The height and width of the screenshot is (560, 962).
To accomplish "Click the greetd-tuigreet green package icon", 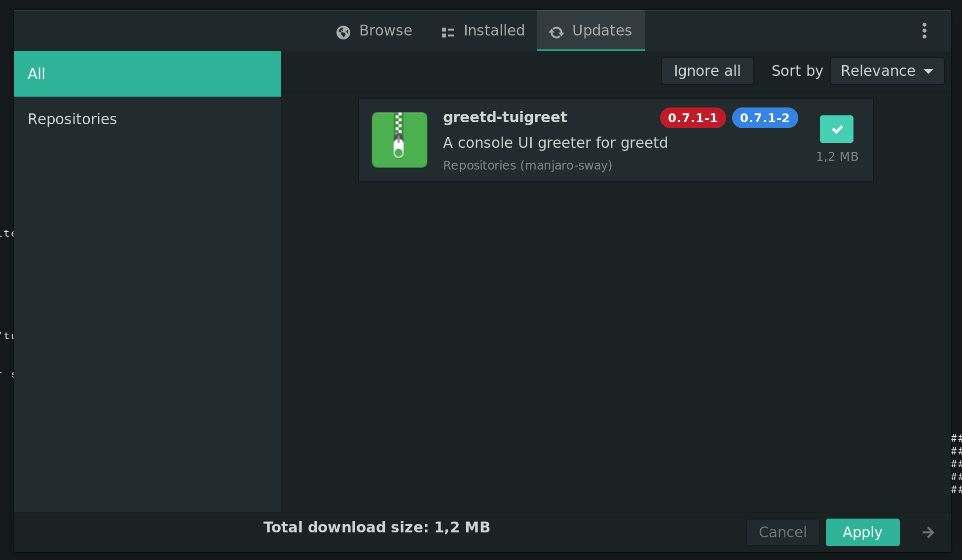I will pos(400,140).
